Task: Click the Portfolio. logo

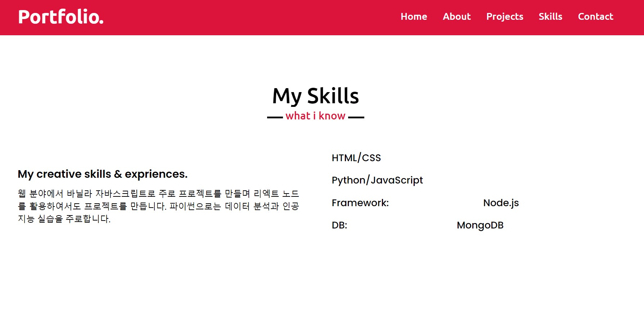Action: (61, 17)
